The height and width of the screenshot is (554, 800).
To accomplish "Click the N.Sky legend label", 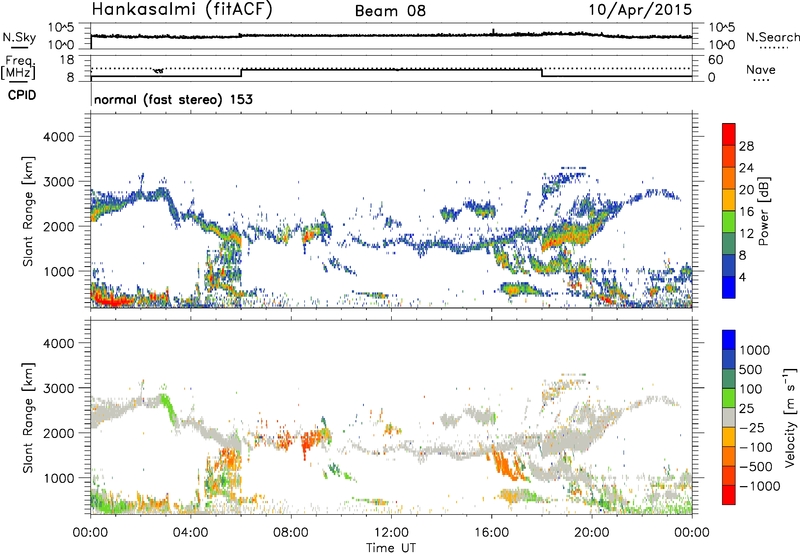I will pyautogui.click(x=19, y=37).
